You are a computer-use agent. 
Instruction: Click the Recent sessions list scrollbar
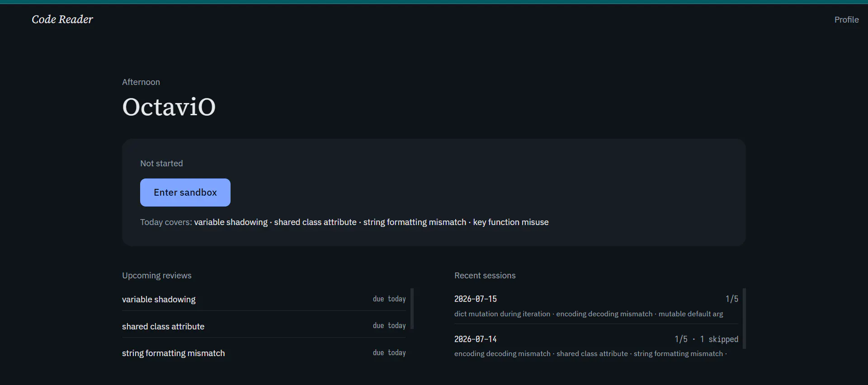[x=744, y=318]
